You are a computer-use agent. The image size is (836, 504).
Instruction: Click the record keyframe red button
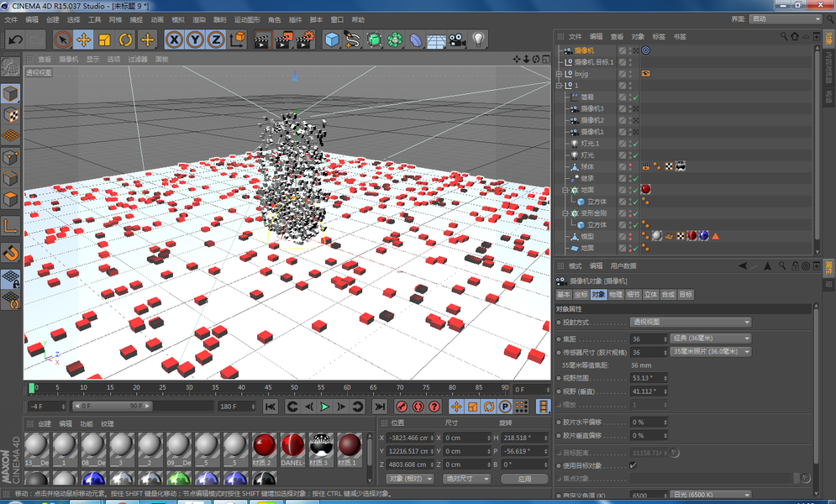pos(402,407)
